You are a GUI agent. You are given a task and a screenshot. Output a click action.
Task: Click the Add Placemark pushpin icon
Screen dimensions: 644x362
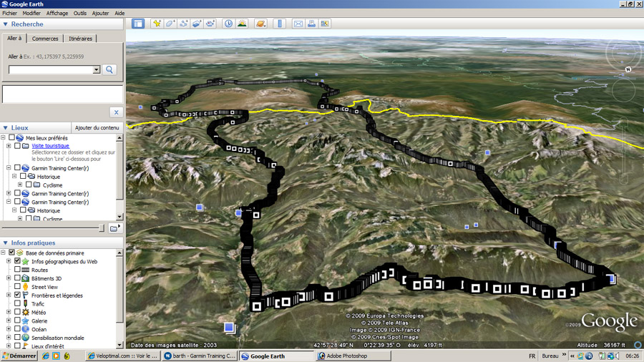click(x=157, y=24)
